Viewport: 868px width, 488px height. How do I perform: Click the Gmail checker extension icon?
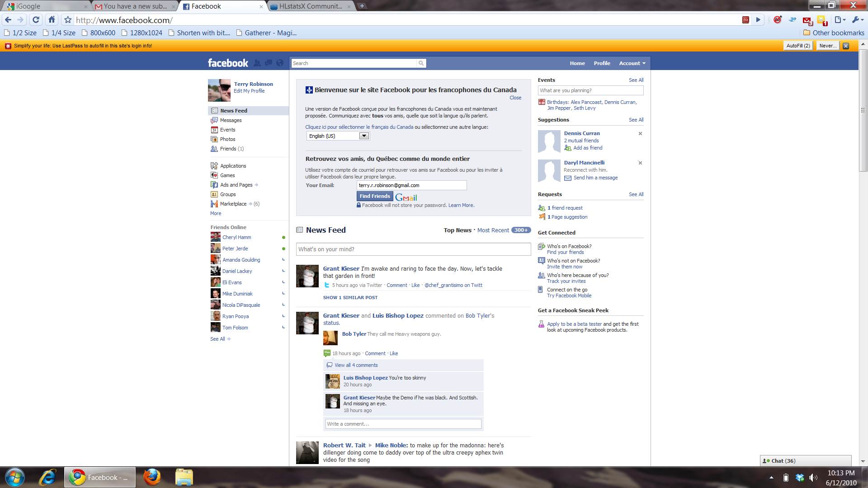click(807, 20)
